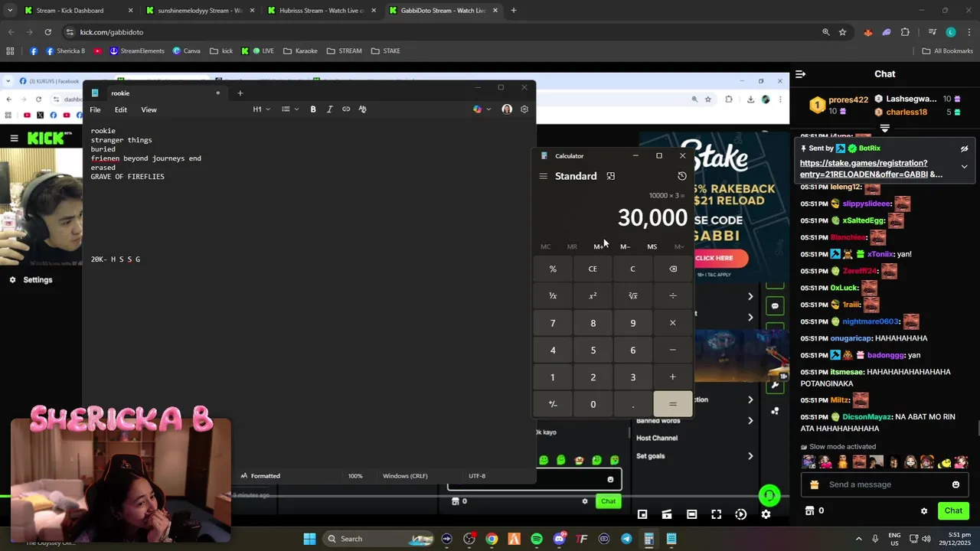The width and height of the screenshot is (980, 551).
Task: Add a new Notepad tab
Action: point(240,93)
